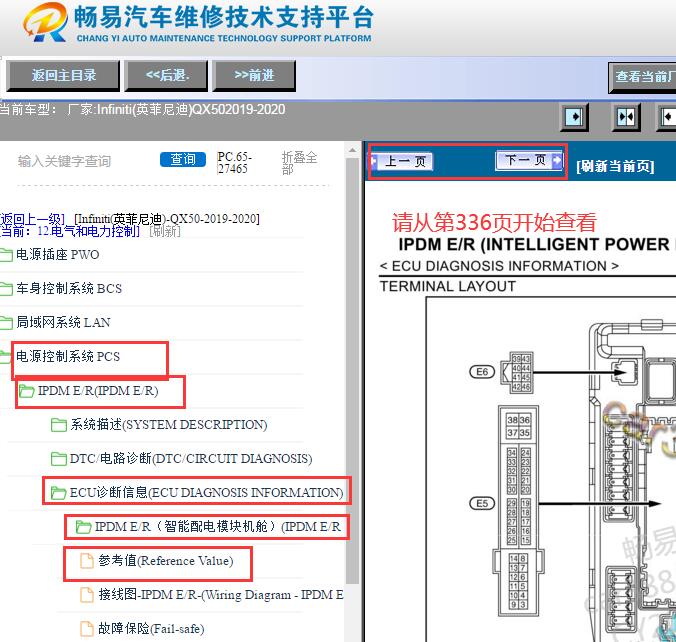
Task: Click the 查看当前 button at the right
Action: (643, 77)
